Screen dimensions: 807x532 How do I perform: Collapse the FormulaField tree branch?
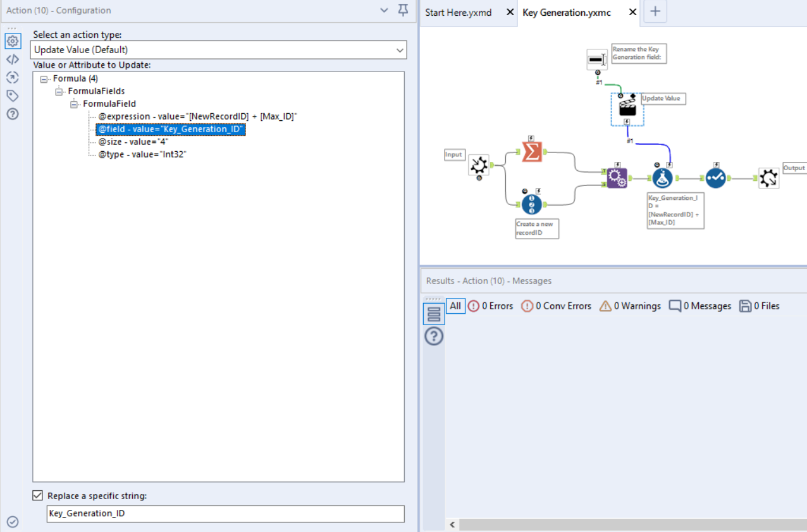click(x=74, y=104)
